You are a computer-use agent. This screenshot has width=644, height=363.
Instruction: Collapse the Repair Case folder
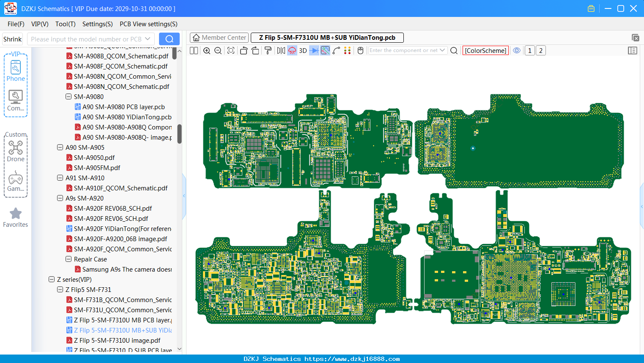[69, 259]
